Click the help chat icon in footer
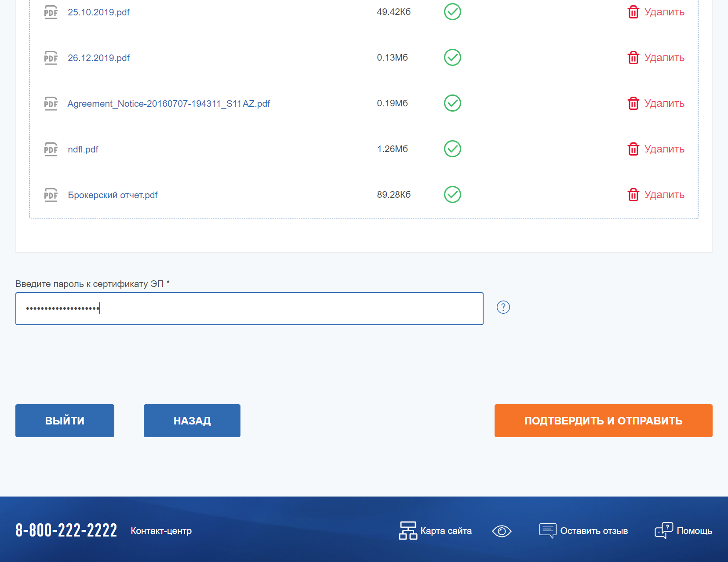The image size is (728, 562). 663,530
